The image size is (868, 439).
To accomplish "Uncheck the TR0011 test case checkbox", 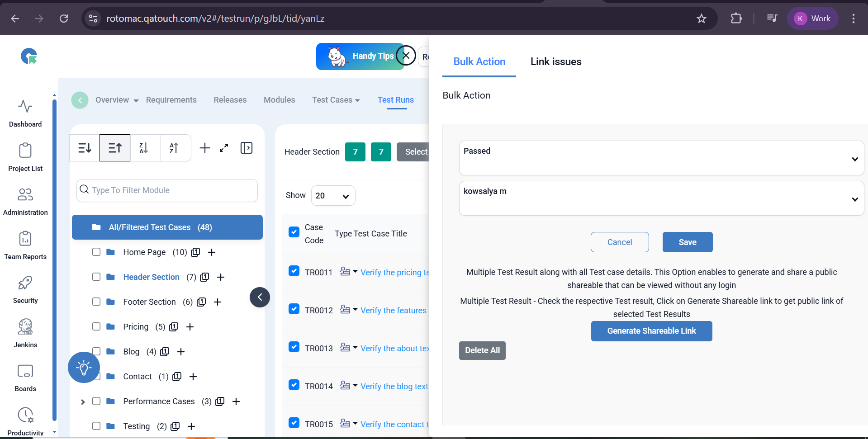I will [294, 271].
